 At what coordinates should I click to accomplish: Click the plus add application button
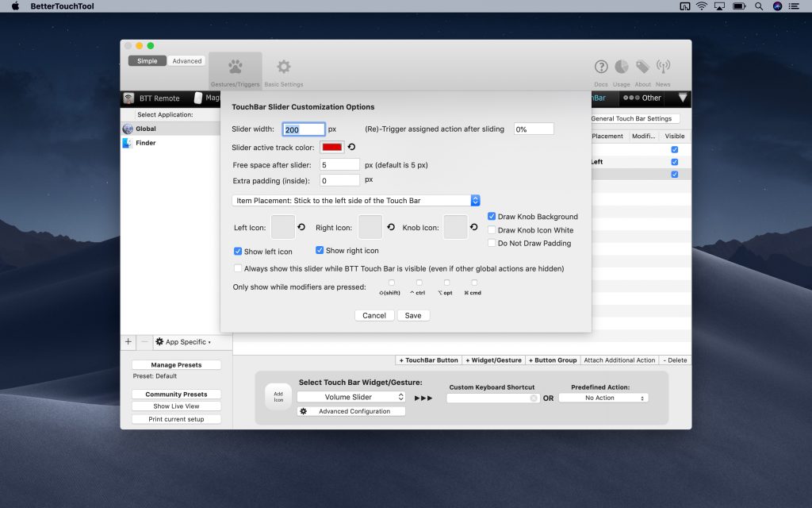point(128,341)
